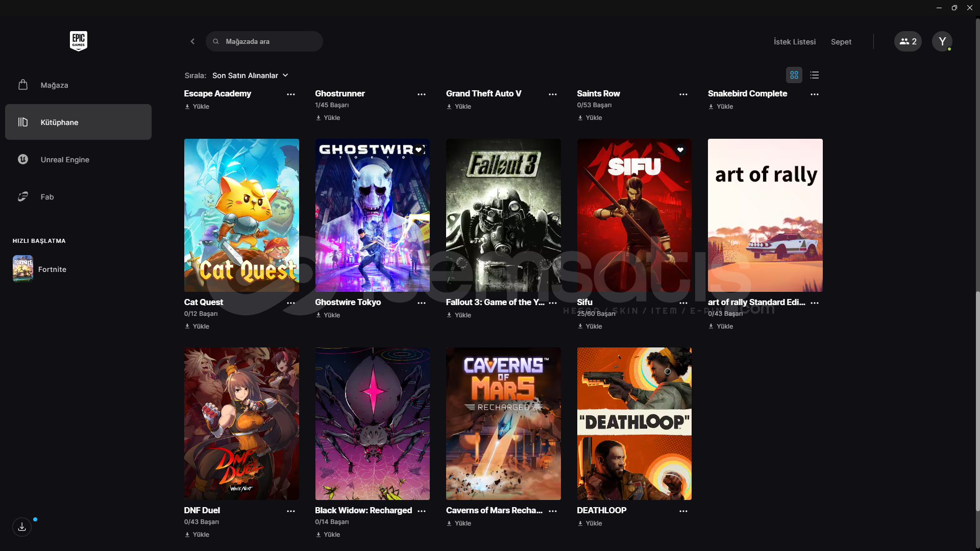Screen dimensions: 980x551
Task: Open the DNF Duel cover art
Action: pyautogui.click(x=241, y=424)
